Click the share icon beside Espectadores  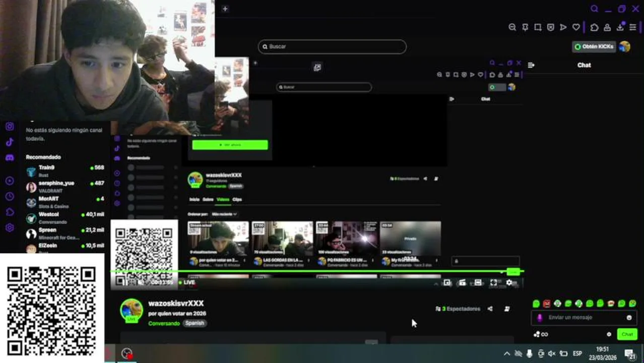(x=490, y=309)
